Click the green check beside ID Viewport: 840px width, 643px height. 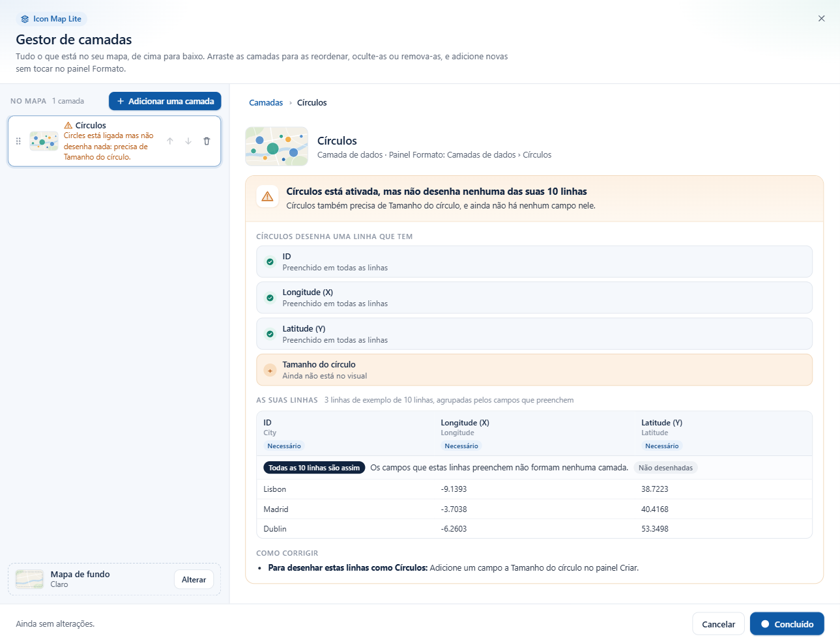pyautogui.click(x=270, y=262)
